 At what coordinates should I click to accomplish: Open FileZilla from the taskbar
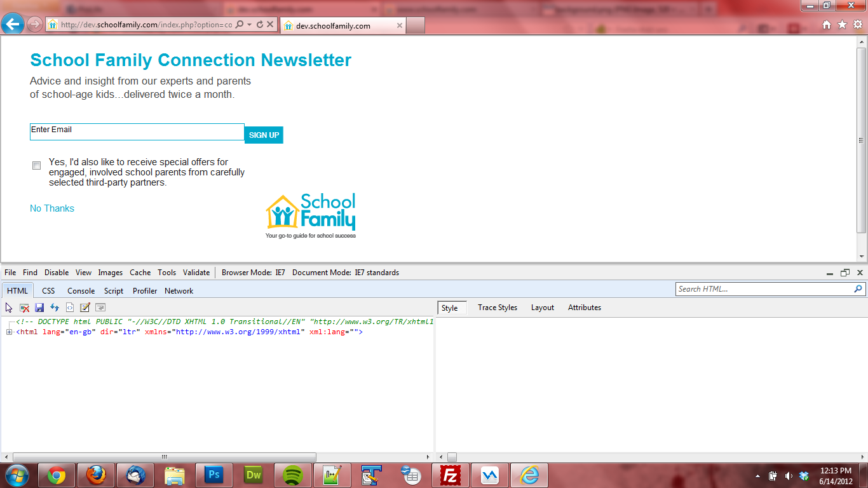[451, 475]
